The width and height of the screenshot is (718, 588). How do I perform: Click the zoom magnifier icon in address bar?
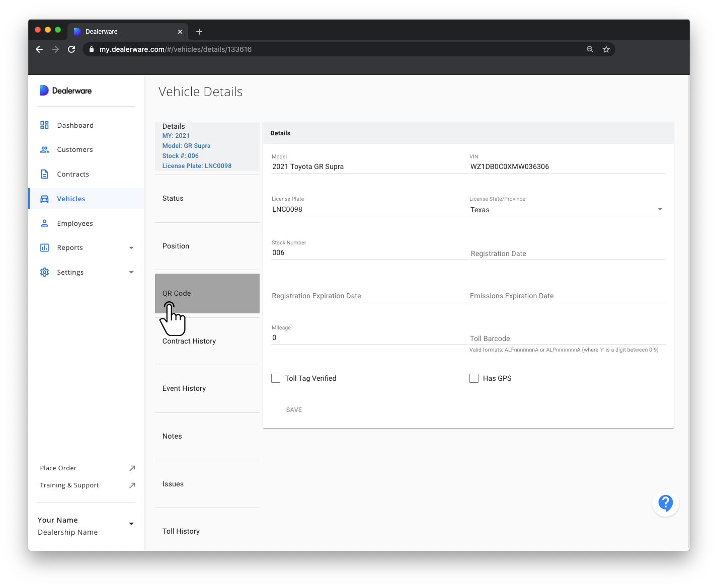tap(590, 49)
